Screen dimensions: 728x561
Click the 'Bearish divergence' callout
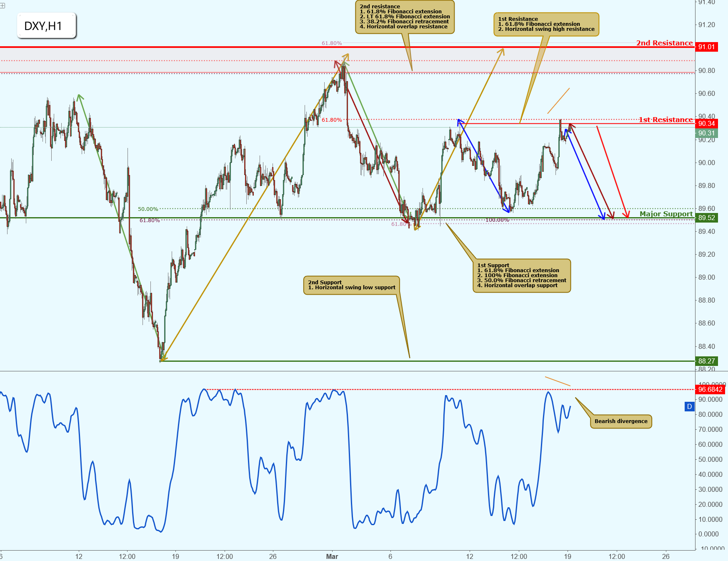tap(621, 421)
